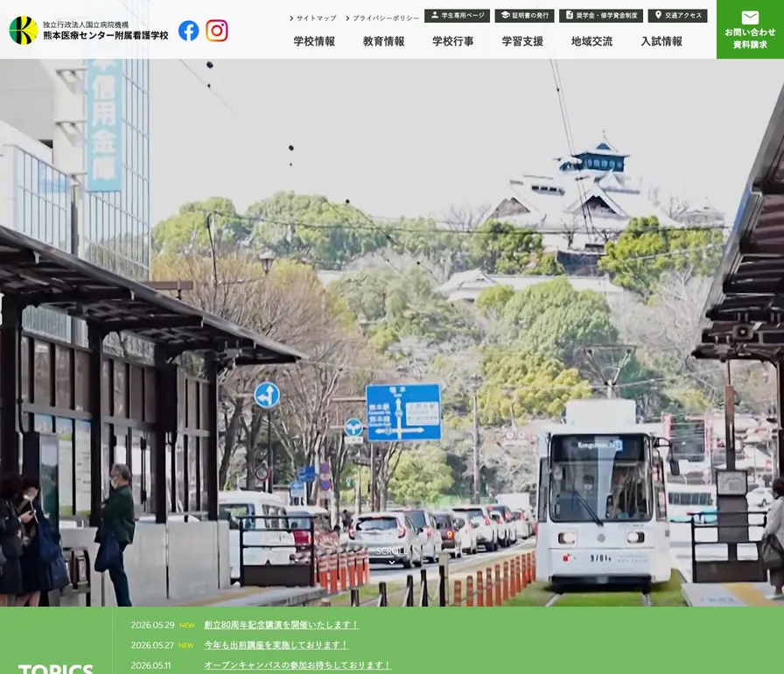Open topic 今年も出前講座を実施しております！

point(276,645)
